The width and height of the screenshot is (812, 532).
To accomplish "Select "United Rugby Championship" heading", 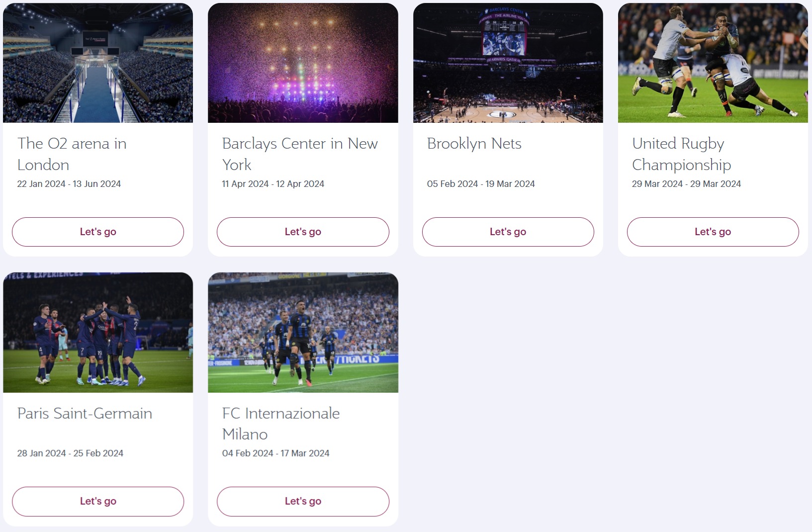I will (681, 154).
